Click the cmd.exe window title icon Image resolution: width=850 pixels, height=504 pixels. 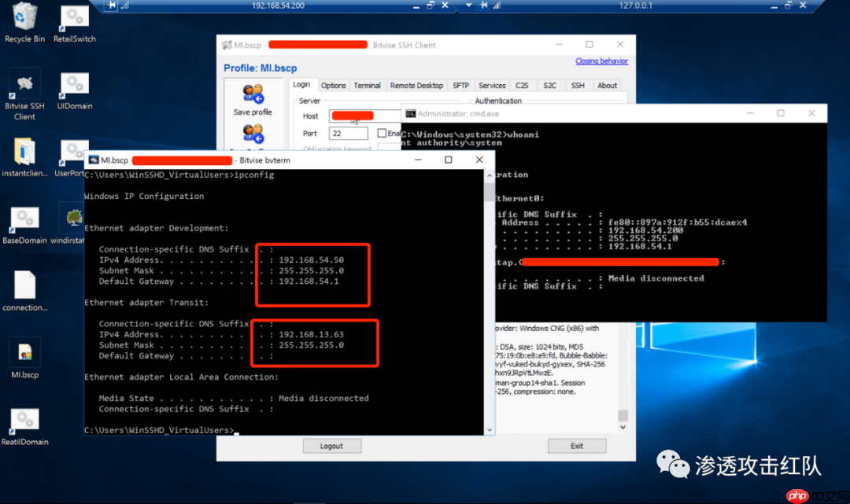[410, 114]
